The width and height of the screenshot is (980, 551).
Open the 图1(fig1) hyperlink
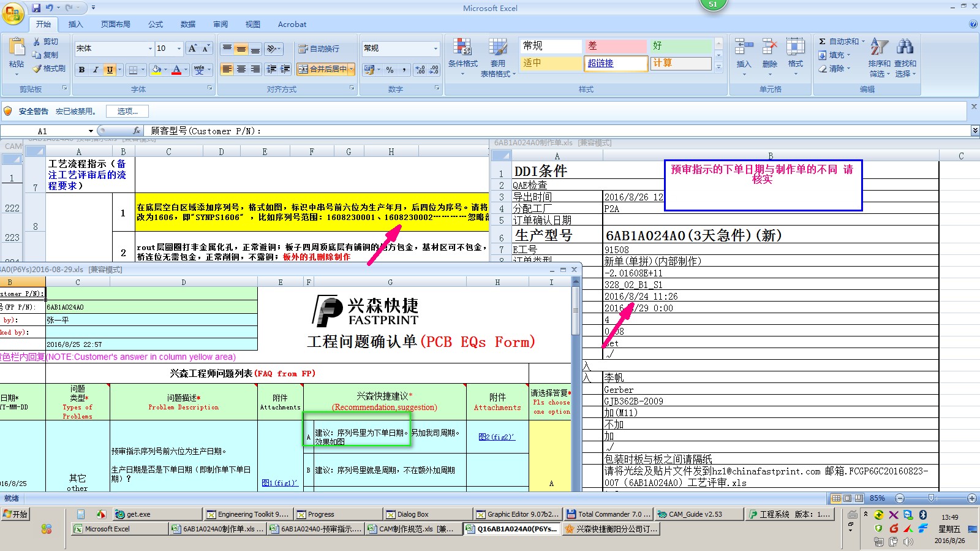(279, 483)
